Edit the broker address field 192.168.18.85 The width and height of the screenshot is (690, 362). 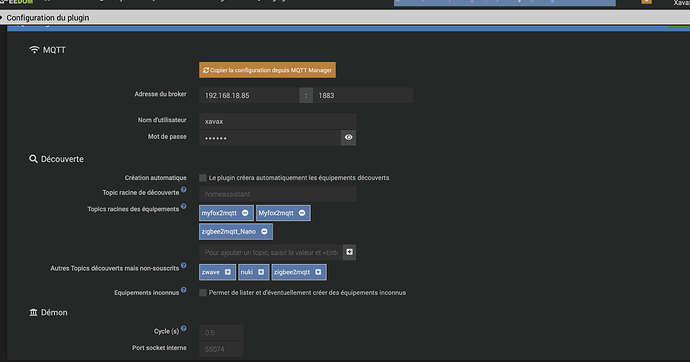click(249, 95)
